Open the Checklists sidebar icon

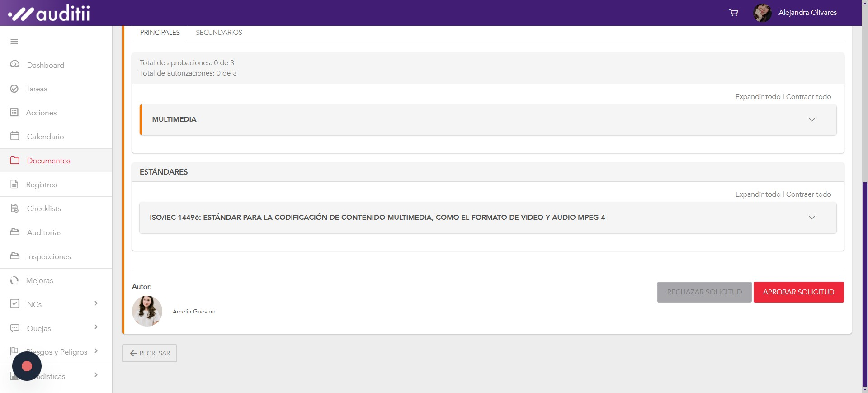pos(14,208)
